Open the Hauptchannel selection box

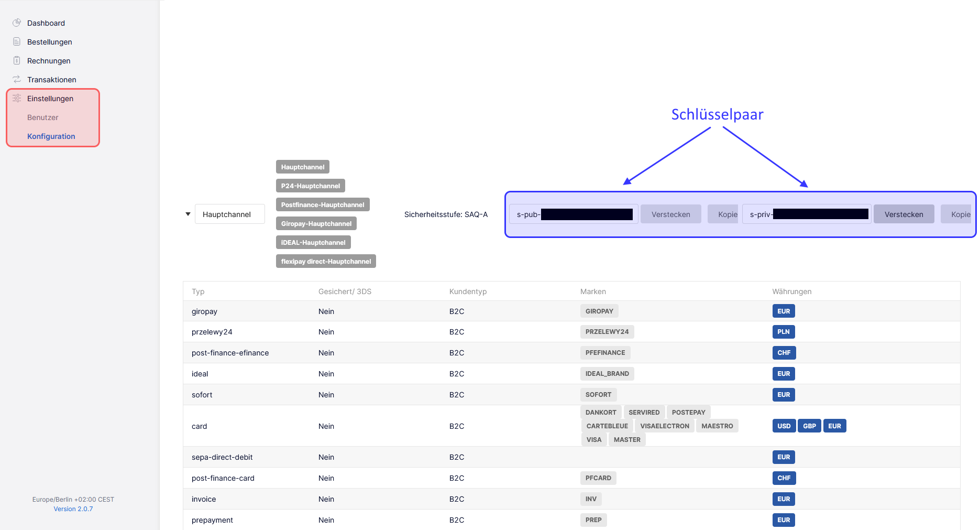click(229, 214)
